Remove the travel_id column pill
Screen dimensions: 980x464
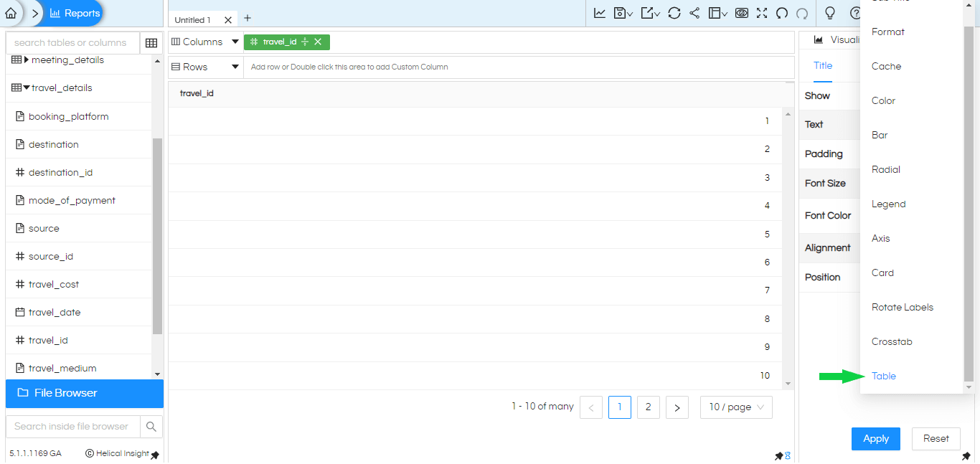click(318, 42)
